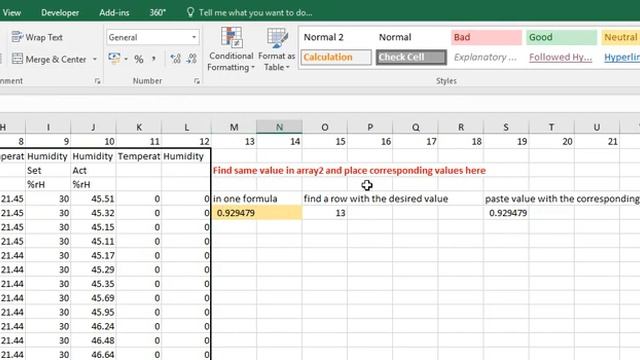Open the Developer ribbon tab
640x360 pixels.
(60, 13)
